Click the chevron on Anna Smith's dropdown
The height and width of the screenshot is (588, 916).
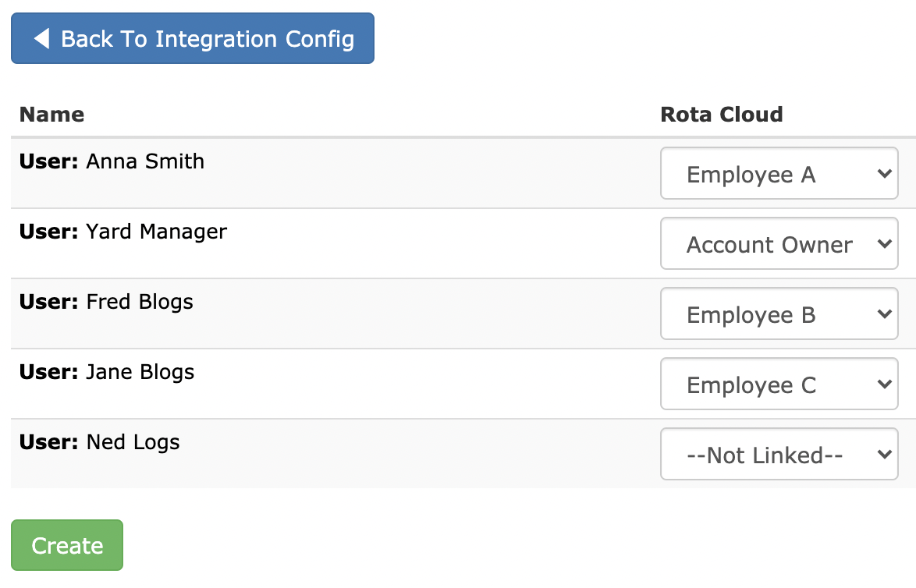coord(885,173)
